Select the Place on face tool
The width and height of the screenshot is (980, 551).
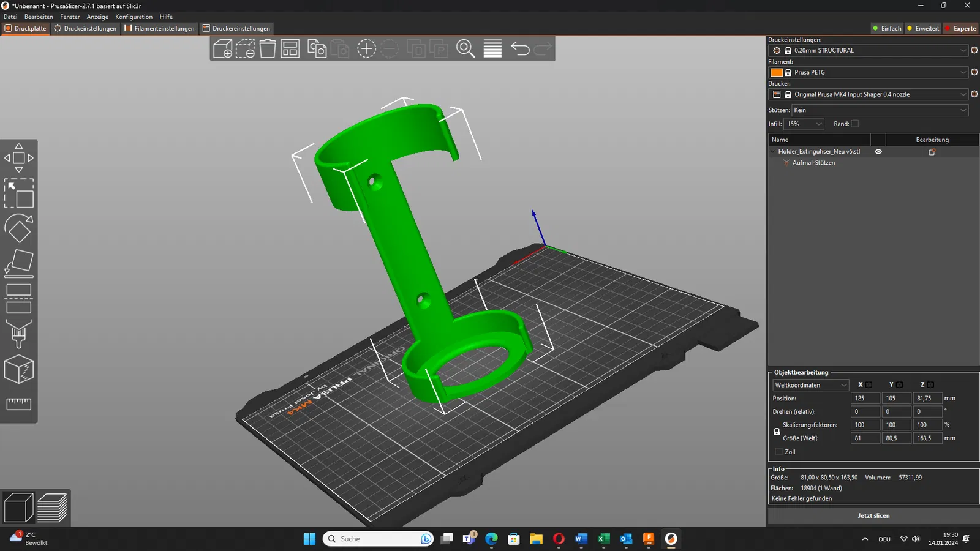coord(19,263)
